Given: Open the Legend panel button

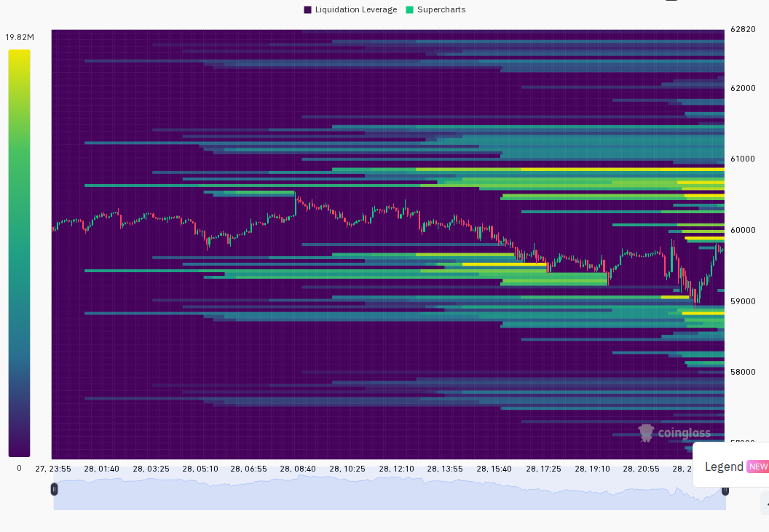Looking at the screenshot, I should (x=730, y=467).
